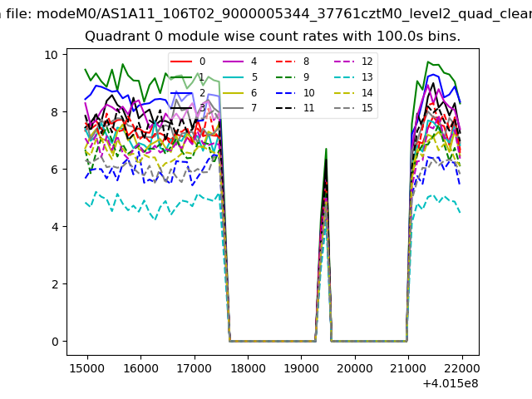Click the y-axis tick label 4

tap(55, 227)
